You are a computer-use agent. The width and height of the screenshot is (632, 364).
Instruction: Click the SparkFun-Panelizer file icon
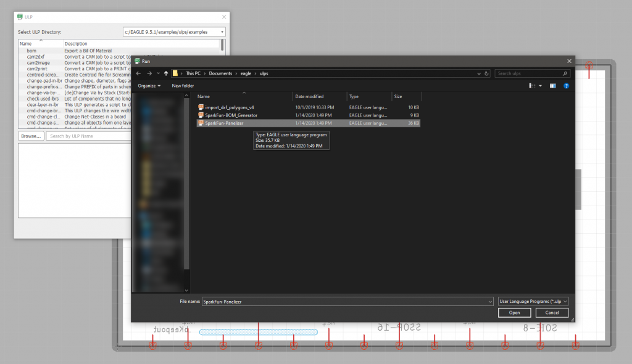(x=201, y=123)
